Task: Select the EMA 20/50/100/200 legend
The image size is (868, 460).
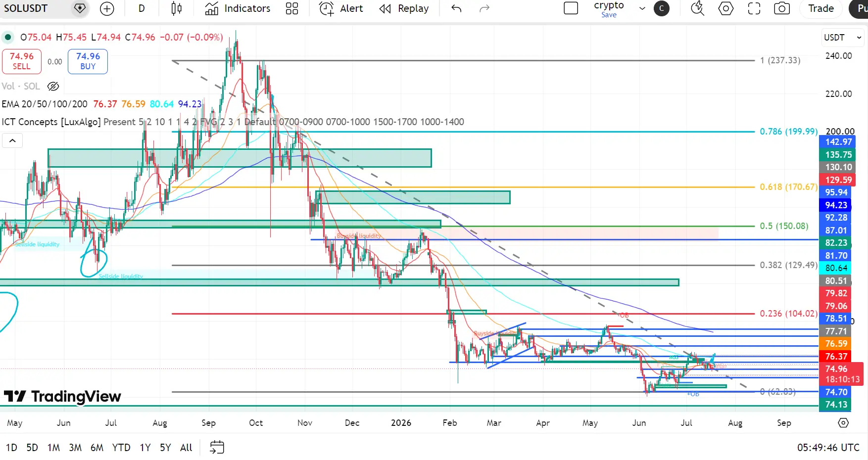Action: click(x=45, y=104)
